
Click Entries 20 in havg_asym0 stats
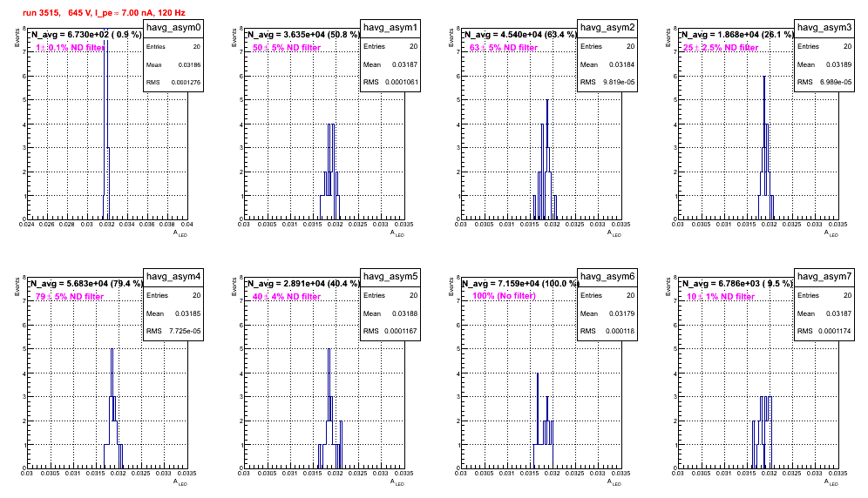(x=173, y=47)
